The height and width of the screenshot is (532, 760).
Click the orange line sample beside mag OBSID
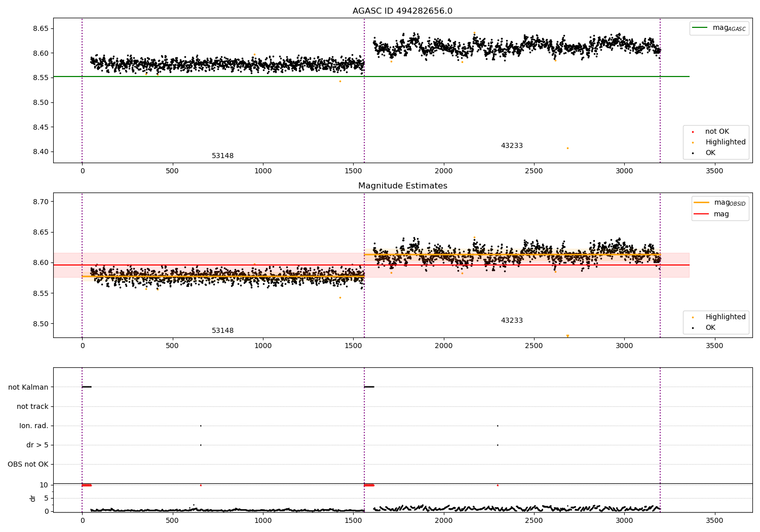click(701, 203)
